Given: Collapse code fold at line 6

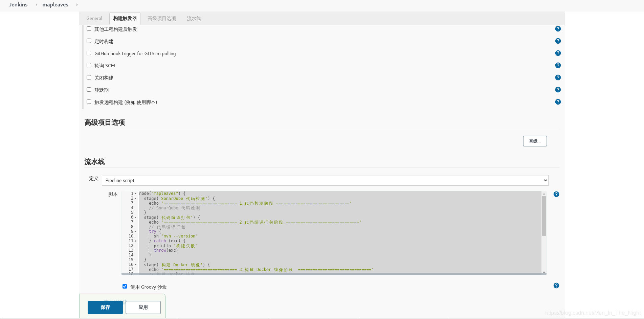Looking at the screenshot, I should click(x=136, y=218).
